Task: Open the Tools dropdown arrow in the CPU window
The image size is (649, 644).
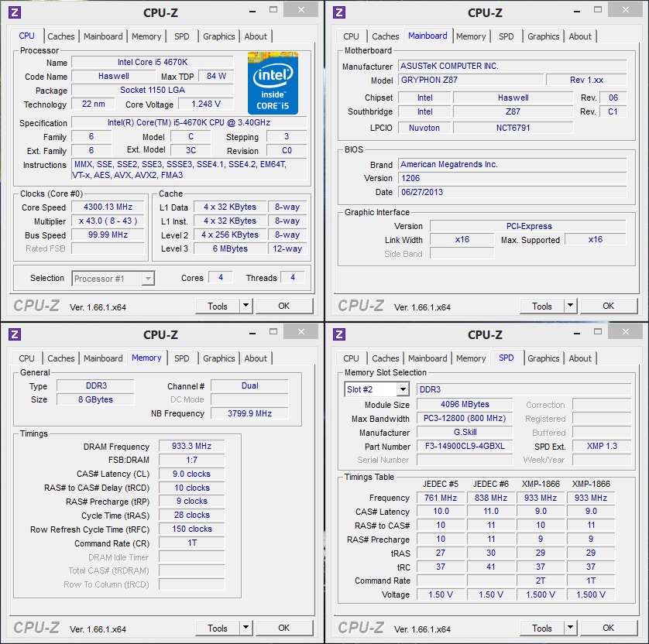Action: point(246,306)
